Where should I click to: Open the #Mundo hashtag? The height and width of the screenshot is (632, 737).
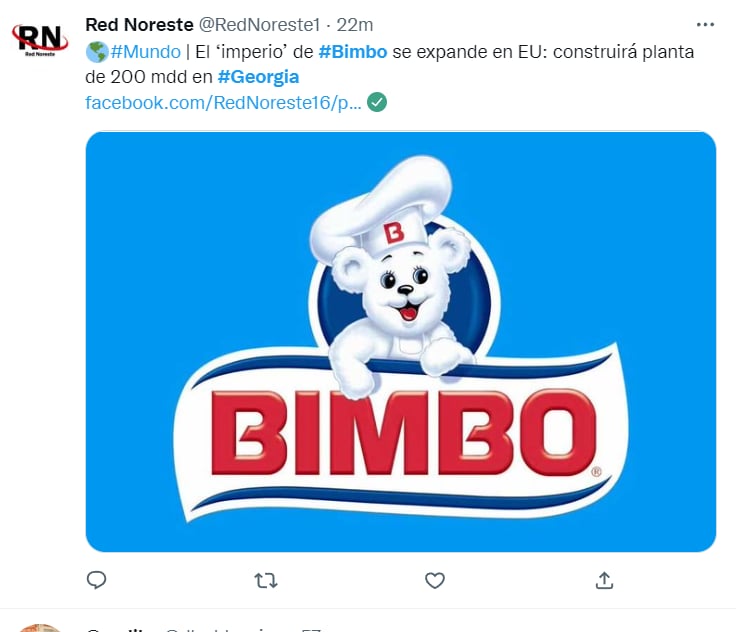point(145,52)
